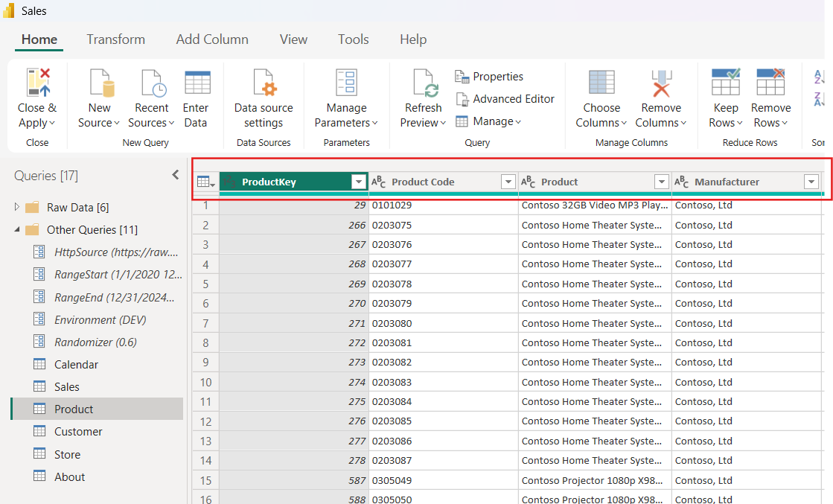Switch to the Transform tab
The height and width of the screenshot is (504, 833).
(115, 39)
